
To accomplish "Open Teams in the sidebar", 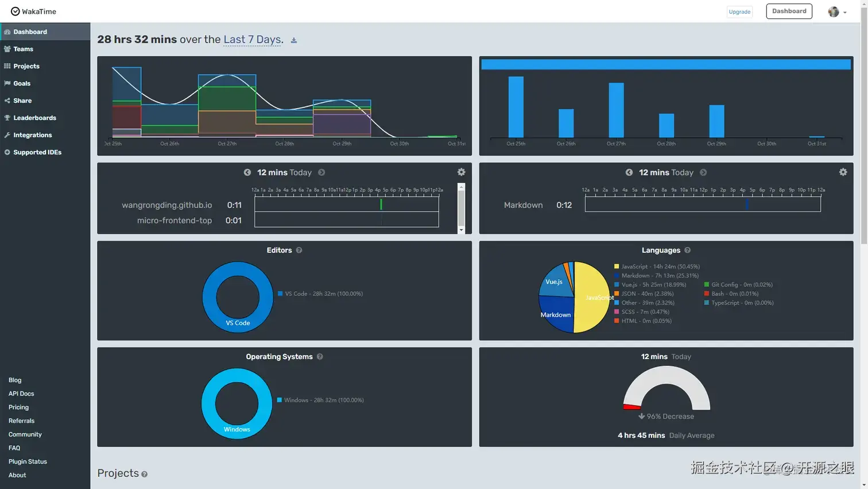I will pos(45,49).
